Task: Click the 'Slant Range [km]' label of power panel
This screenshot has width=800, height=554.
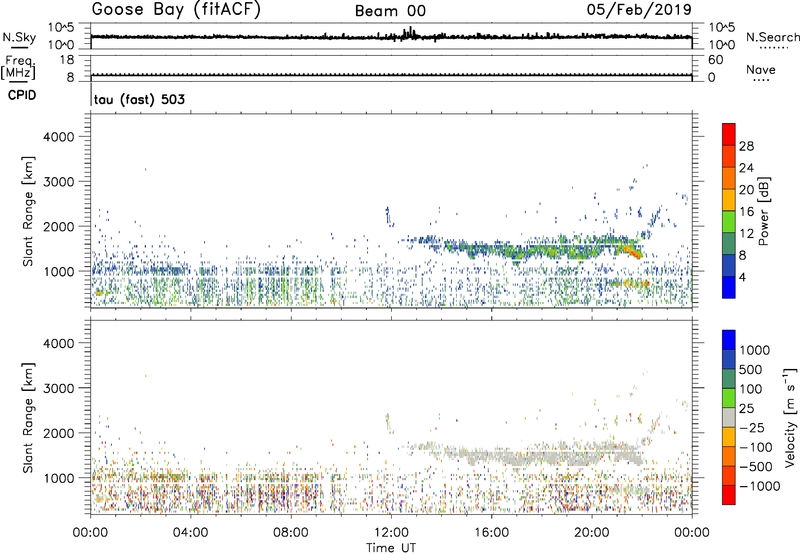Action: 28,211
